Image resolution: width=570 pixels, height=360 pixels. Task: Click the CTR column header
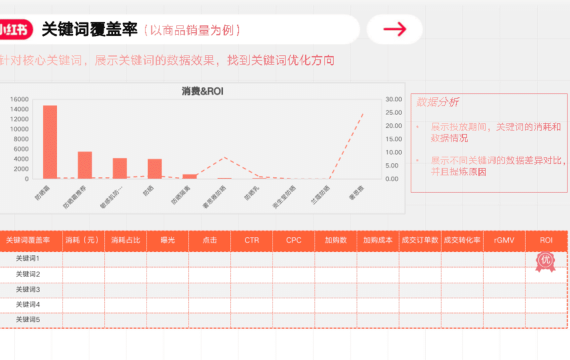pyautogui.click(x=252, y=240)
